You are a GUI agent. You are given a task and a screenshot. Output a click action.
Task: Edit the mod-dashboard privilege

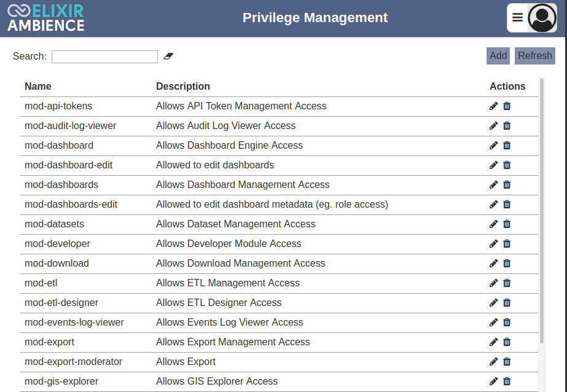coord(494,146)
